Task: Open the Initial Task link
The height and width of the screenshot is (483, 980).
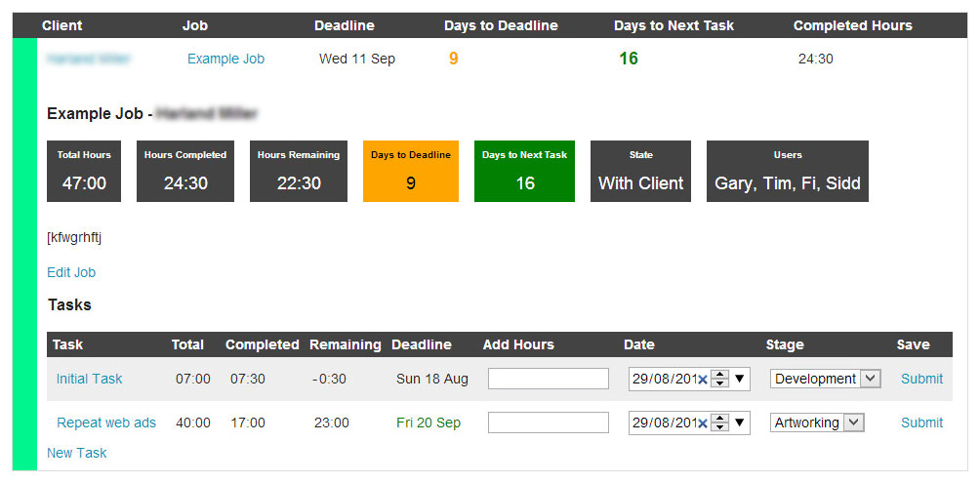Action: tap(90, 379)
